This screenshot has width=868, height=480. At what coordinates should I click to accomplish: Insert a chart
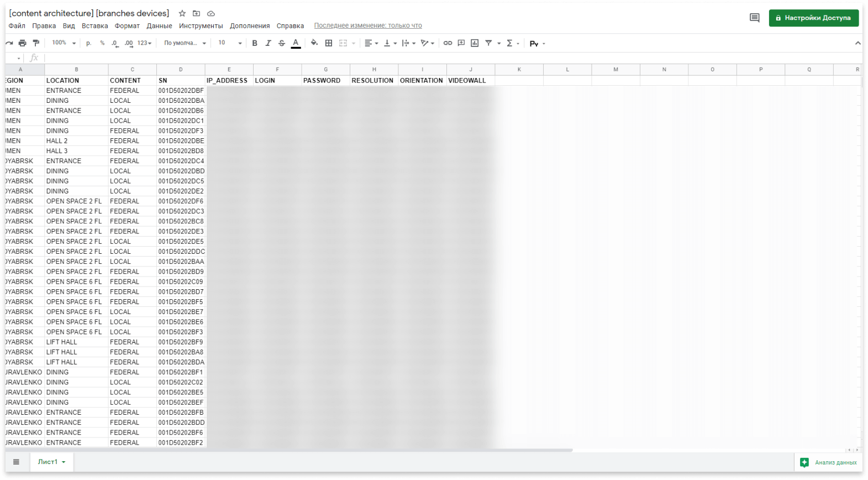point(475,43)
